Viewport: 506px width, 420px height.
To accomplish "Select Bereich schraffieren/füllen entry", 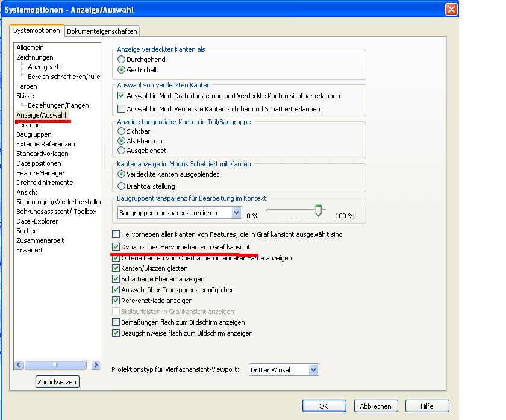I will click(64, 77).
